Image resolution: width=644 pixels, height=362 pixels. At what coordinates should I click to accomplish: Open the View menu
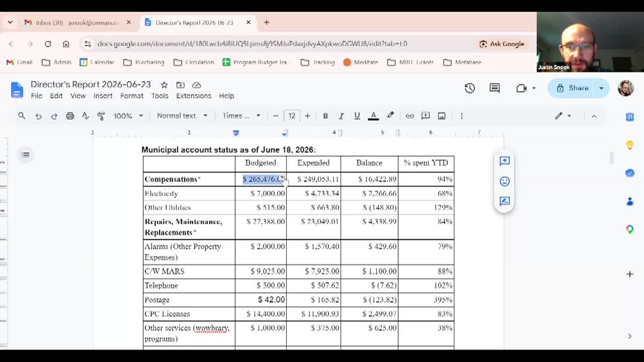tap(78, 96)
